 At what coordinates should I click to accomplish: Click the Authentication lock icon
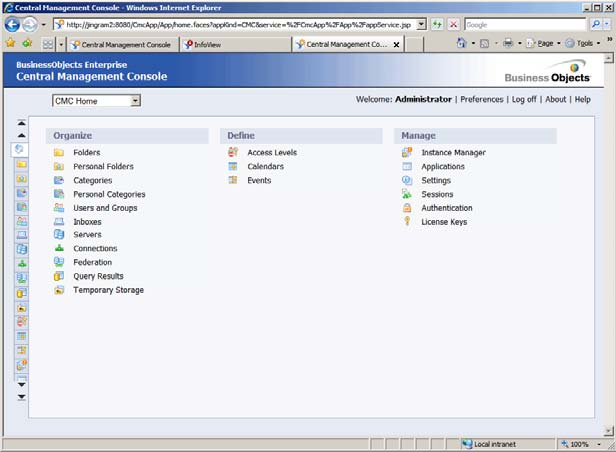[x=407, y=208]
